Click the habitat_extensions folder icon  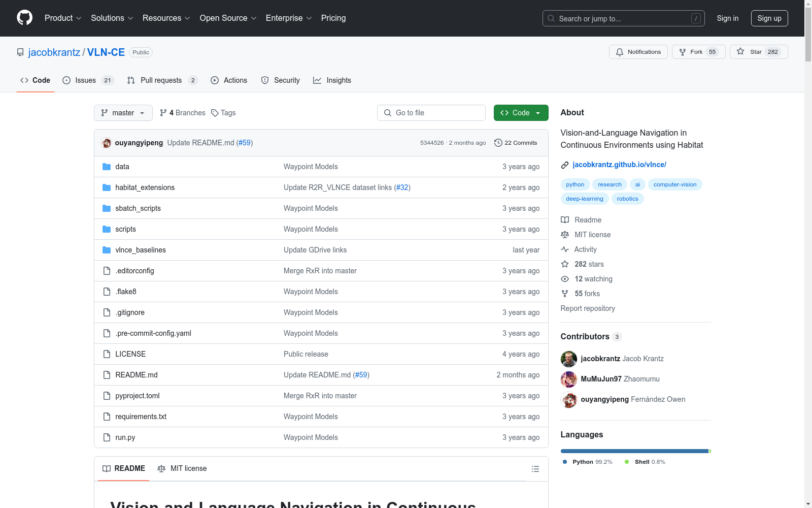coord(107,187)
